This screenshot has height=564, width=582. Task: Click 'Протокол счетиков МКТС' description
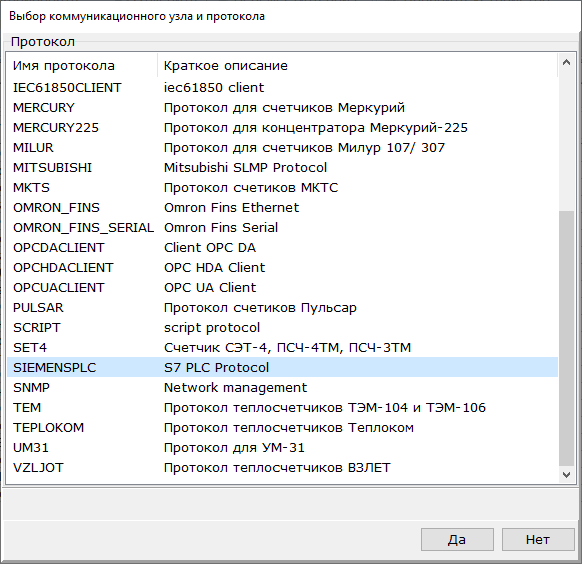point(251,188)
